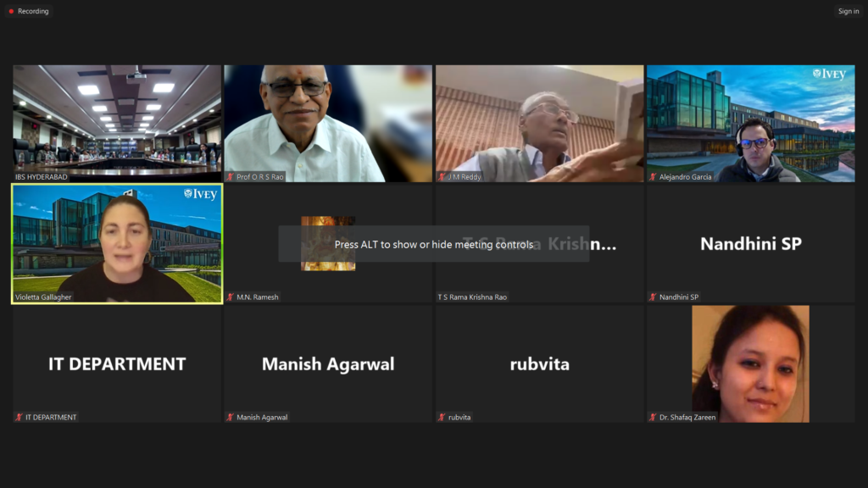868x488 pixels.
Task: Click the T S Rama Krishna Rao name label
Action: [472, 297]
